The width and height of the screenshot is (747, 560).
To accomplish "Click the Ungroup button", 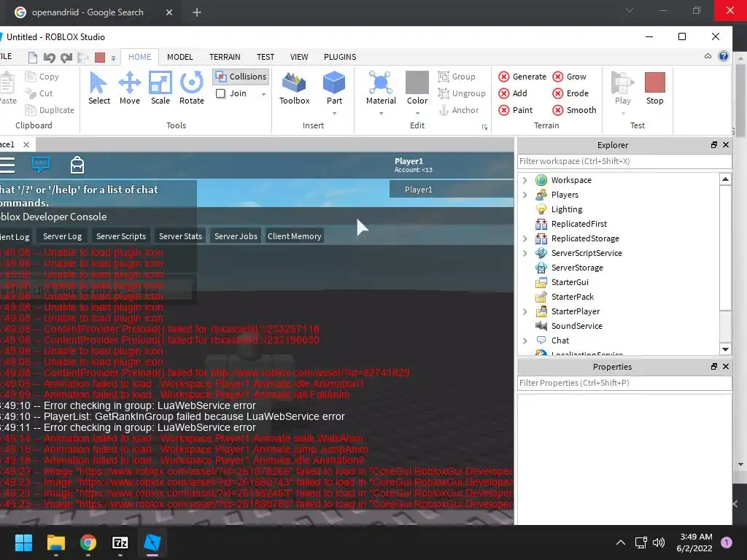I will pyautogui.click(x=462, y=93).
